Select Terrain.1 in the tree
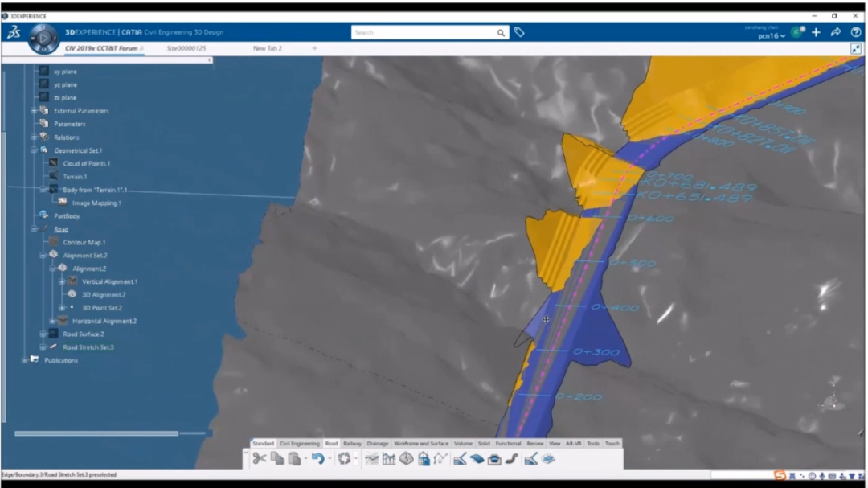This screenshot has width=868, height=488. [75, 177]
